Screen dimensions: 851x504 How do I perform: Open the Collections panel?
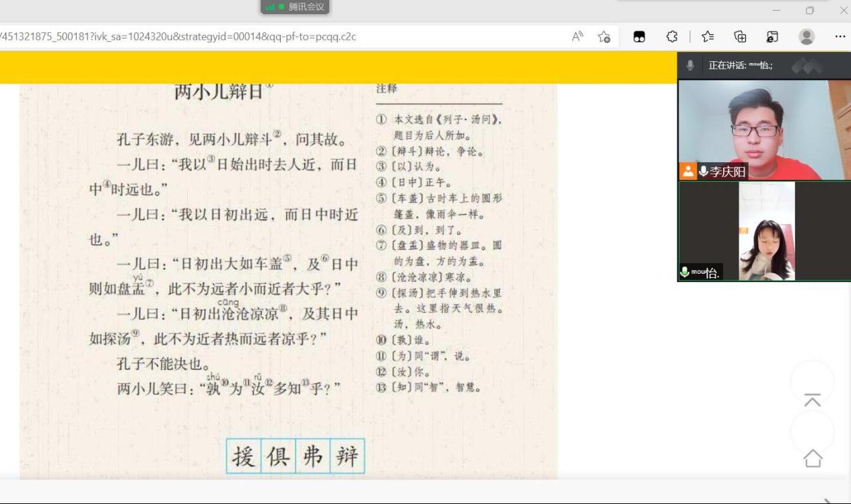point(740,37)
